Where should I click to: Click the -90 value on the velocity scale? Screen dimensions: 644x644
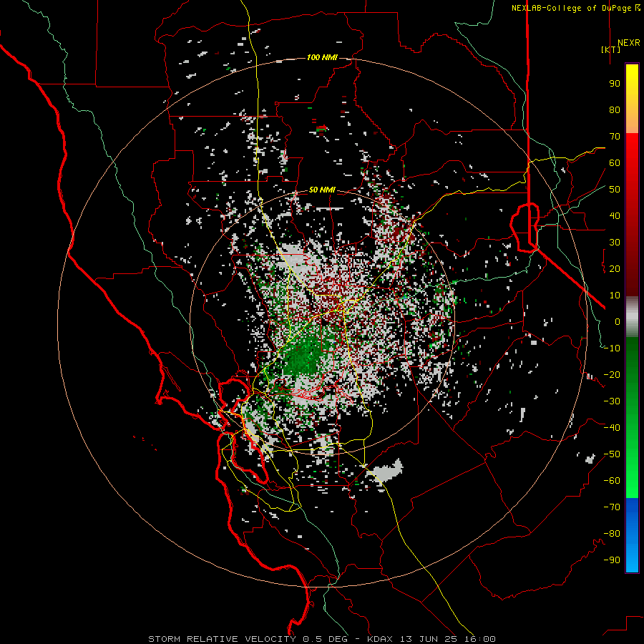612,560
